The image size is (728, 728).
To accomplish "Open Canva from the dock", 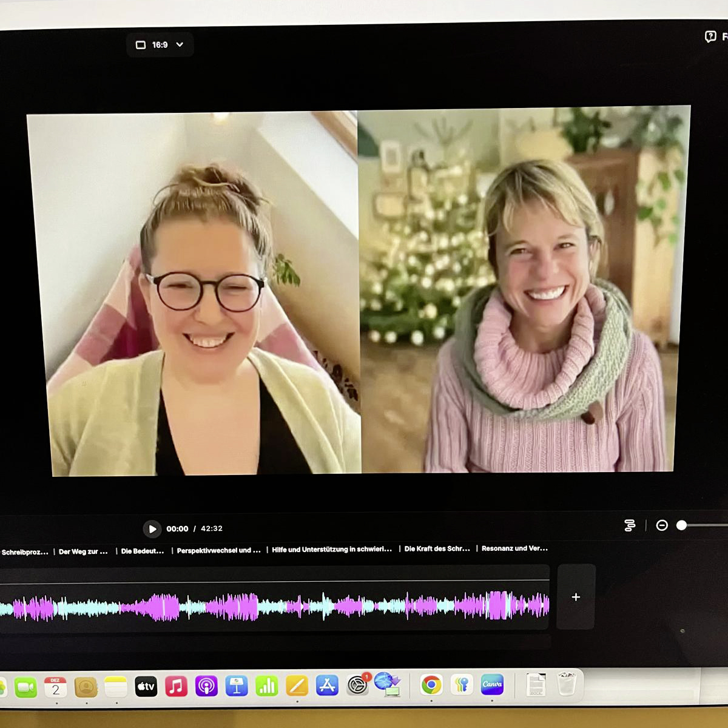I will [492, 685].
